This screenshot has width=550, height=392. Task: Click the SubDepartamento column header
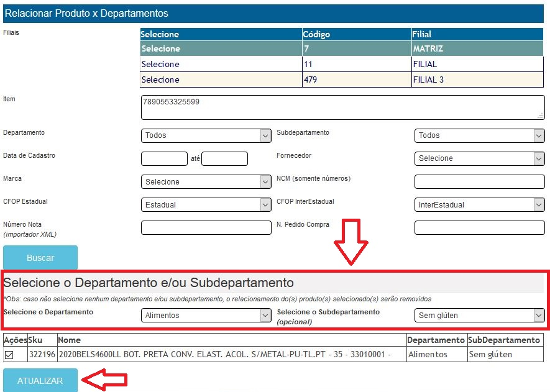[505, 340]
